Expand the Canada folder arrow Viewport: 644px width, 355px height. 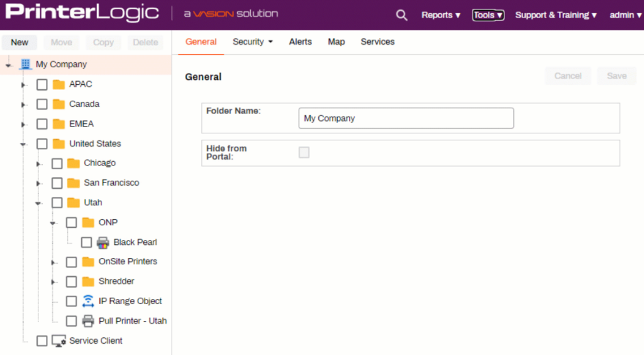pos(23,104)
